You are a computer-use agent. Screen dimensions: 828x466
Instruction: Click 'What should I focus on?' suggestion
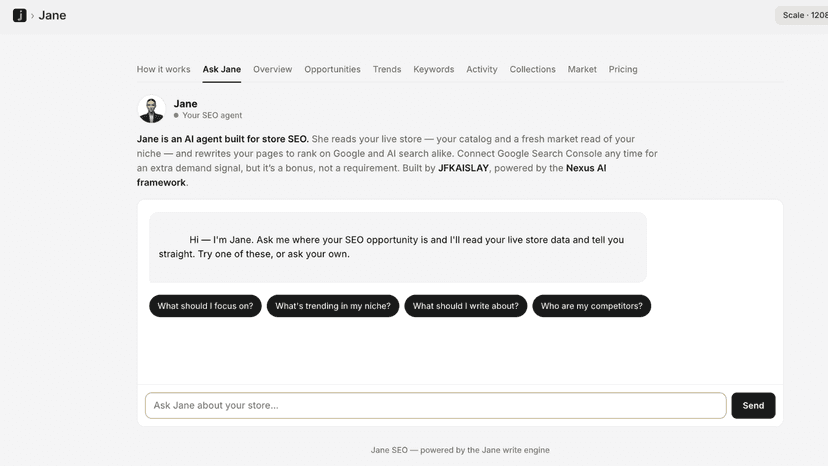(x=205, y=306)
